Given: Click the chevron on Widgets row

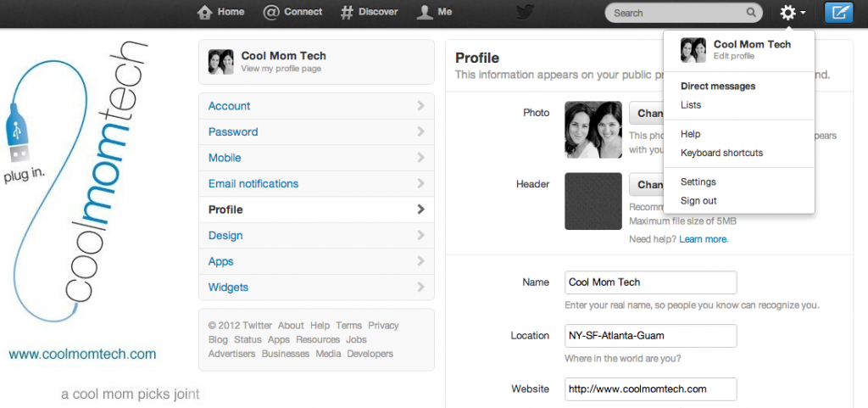Looking at the screenshot, I should [x=420, y=288].
